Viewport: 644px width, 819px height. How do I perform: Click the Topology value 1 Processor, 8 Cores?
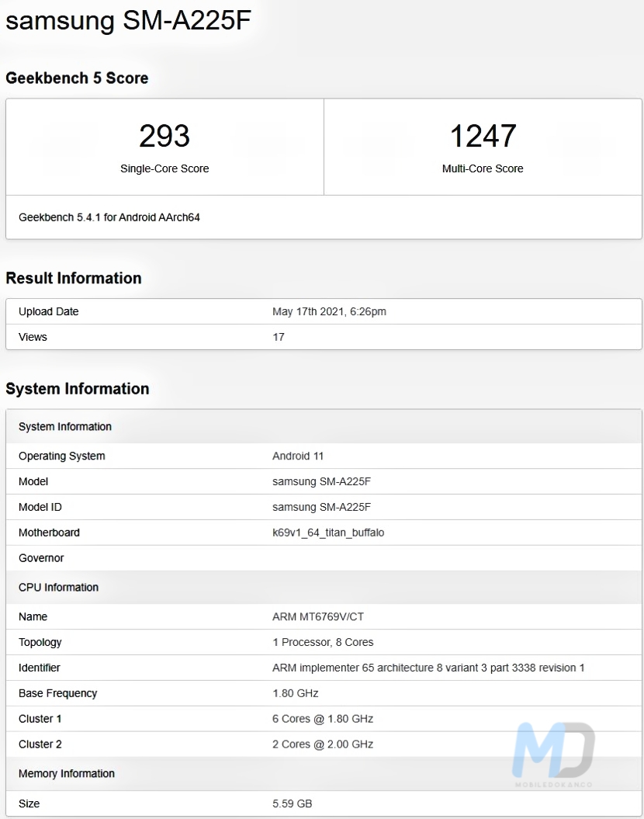pyautogui.click(x=323, y=642)
